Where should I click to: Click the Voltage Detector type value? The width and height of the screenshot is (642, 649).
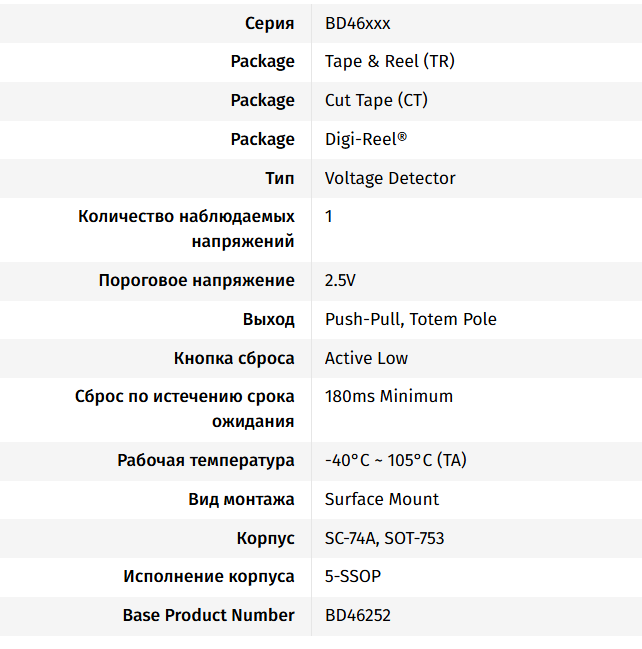pos(390,178)
